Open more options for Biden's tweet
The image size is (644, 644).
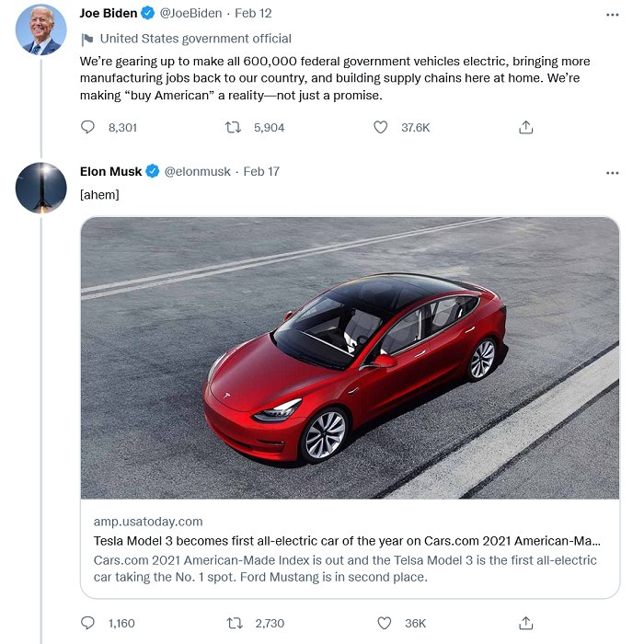tap(613, 15)
